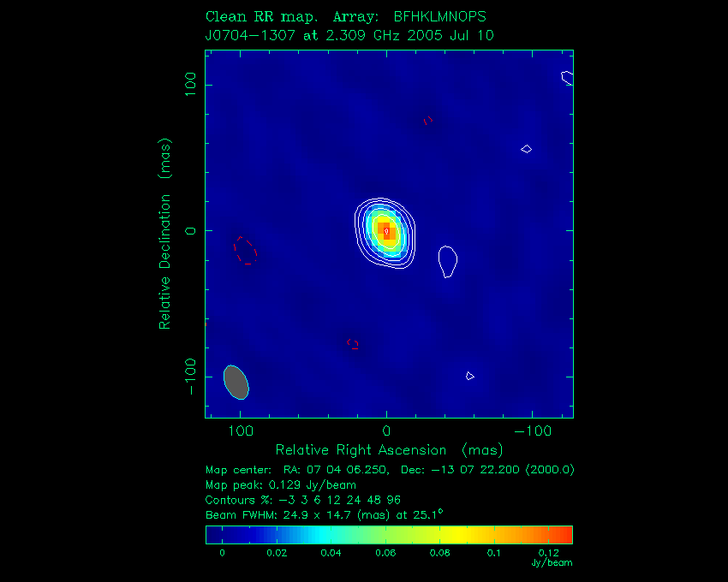
Task: Click the '0.08' color bar label
Action: pyautogui.click(x=439, y=553)
